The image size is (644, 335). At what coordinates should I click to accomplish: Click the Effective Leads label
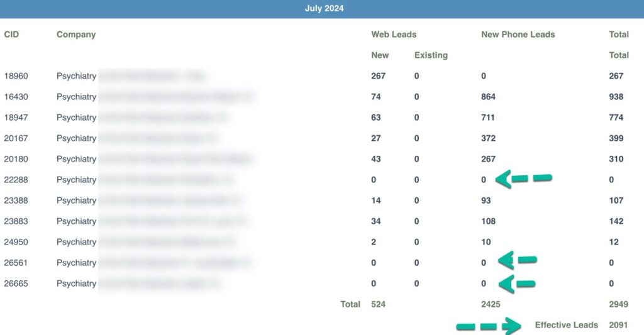[x=566, y=325]
